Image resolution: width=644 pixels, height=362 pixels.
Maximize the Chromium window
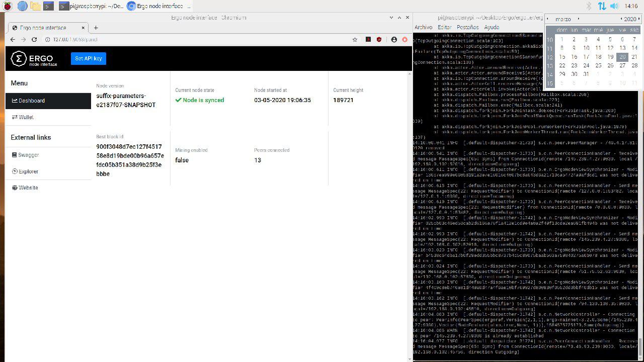point(399,18)
